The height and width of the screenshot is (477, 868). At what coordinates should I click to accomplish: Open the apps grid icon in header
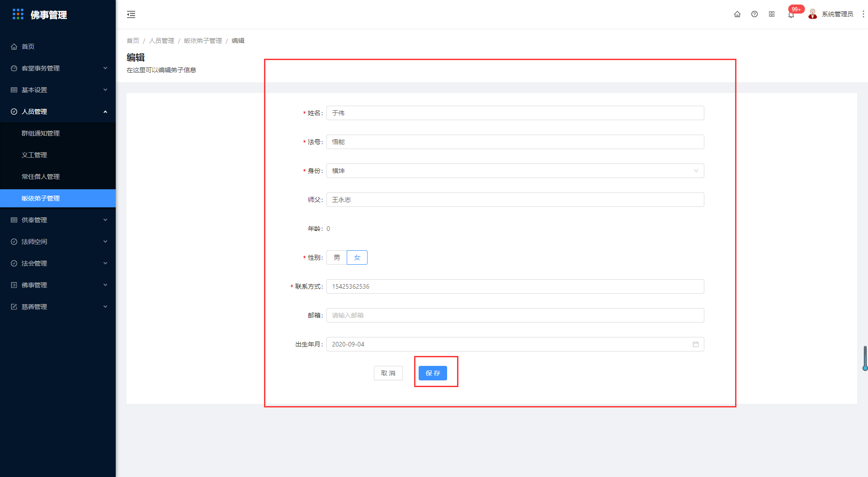coord(772,14)
